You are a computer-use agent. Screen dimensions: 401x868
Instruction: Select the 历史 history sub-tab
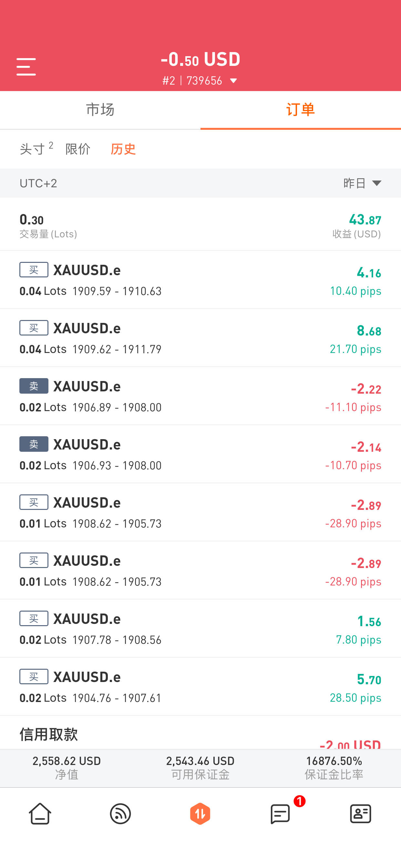click(x=123, y=149)
